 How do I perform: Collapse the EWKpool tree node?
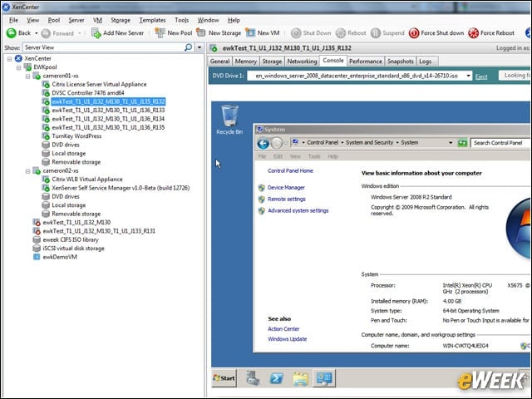pos(19,67)
